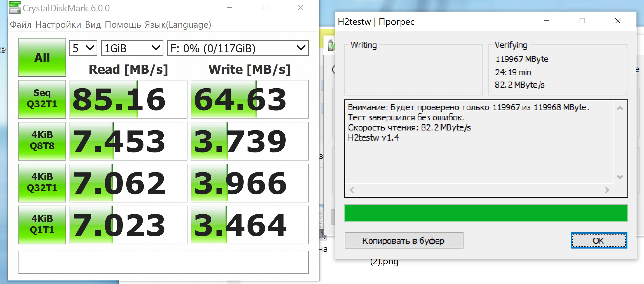Viewport: 644px width, 284px height.
Task: Click the empty comment field in CrystalDiskMark
Action: pos(163,262)
